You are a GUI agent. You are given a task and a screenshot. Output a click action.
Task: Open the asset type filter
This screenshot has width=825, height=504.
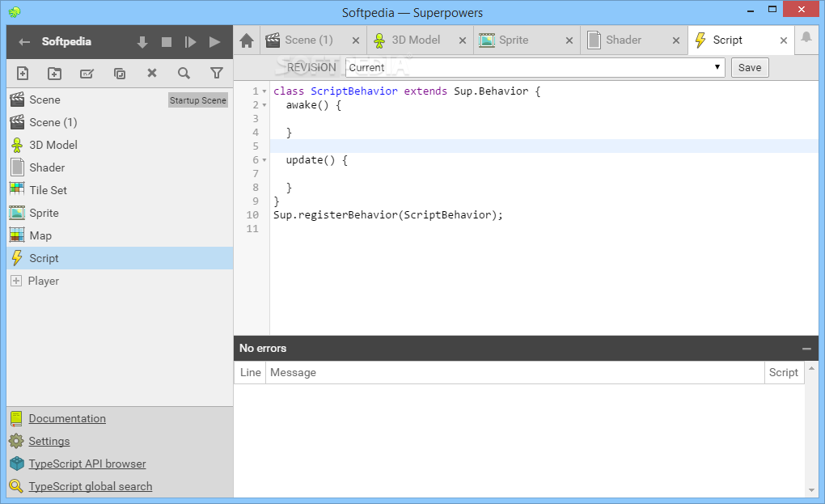[216, 73]
